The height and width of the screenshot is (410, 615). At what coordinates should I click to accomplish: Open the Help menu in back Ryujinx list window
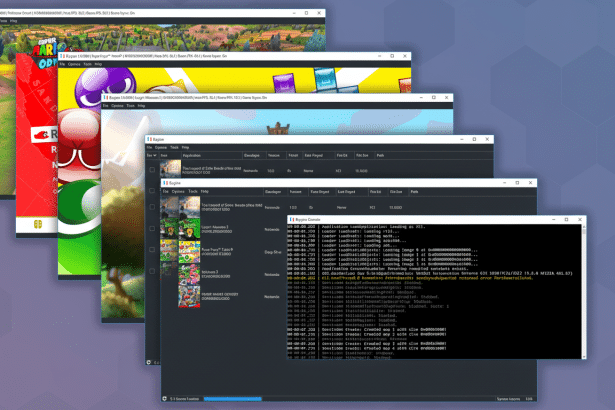(x=186, y=148)
